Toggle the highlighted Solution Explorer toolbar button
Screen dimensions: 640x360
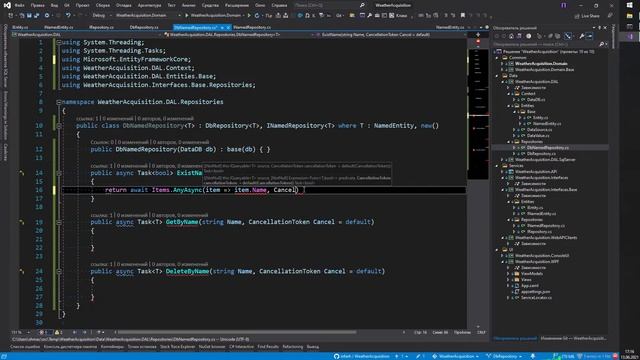(x=568, y=36)
